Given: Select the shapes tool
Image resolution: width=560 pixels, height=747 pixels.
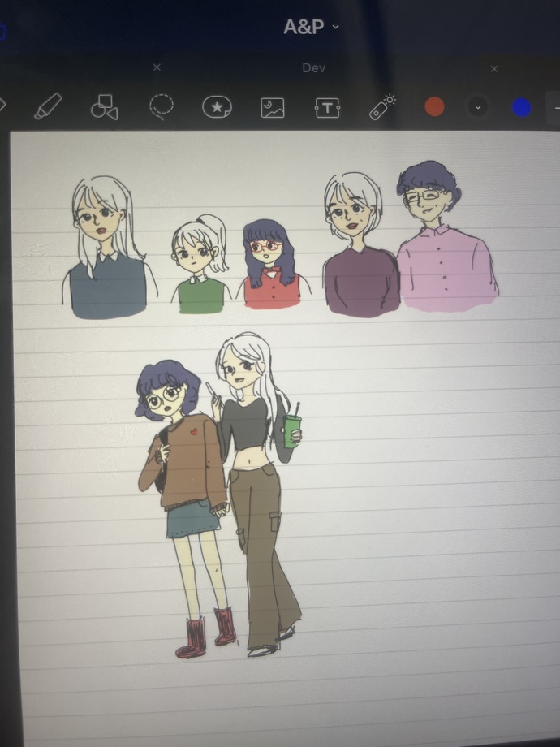Looking at the screenshot, I should 104,106.
